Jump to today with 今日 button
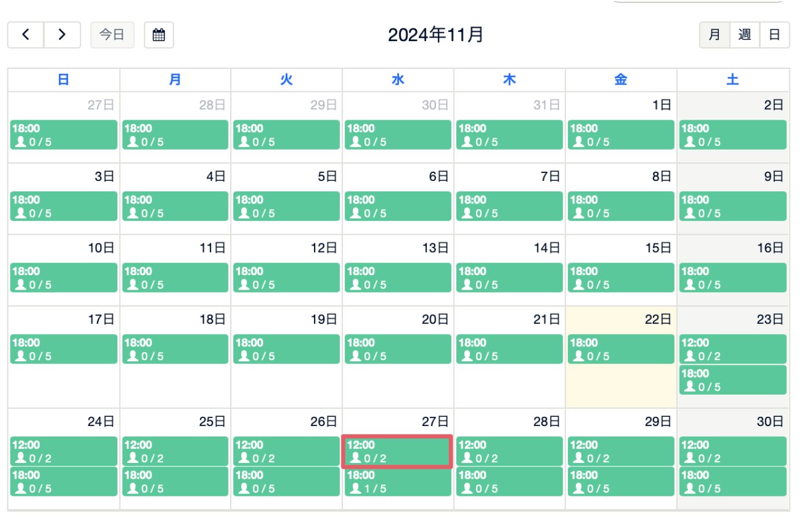The width and height of the screenshot is (812, 526). point(112,35)
